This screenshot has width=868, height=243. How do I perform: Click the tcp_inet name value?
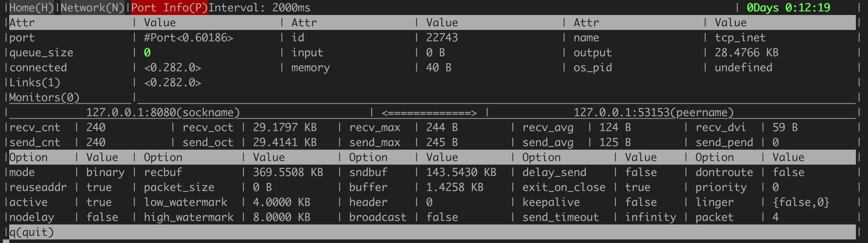(x=740, y=38)
